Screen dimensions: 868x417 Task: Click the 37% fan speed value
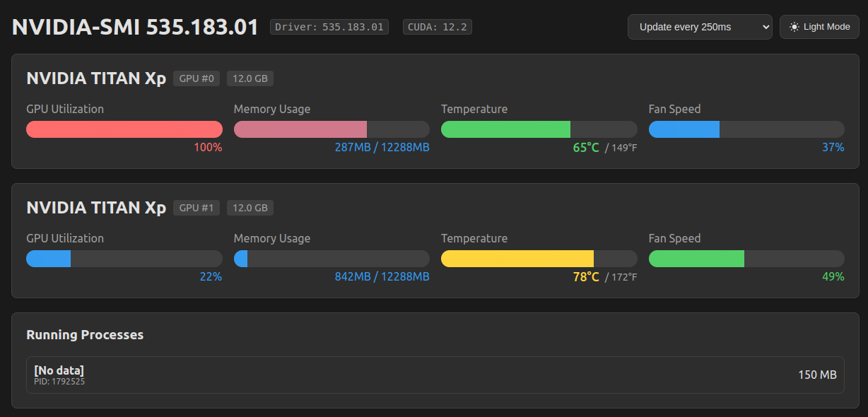pyautogui.click(x=833, y=147)
